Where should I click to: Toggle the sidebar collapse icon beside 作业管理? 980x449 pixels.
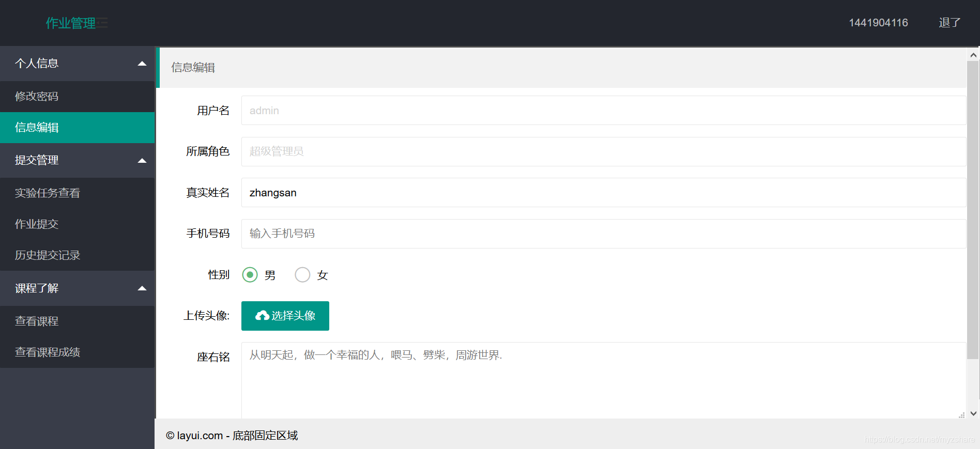coord(102,23)
